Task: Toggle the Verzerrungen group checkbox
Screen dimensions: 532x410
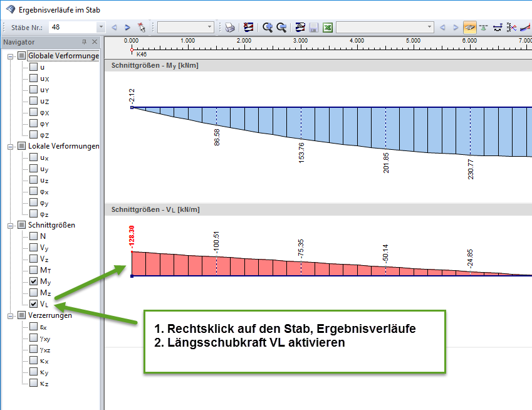Action: coord(22,315)
